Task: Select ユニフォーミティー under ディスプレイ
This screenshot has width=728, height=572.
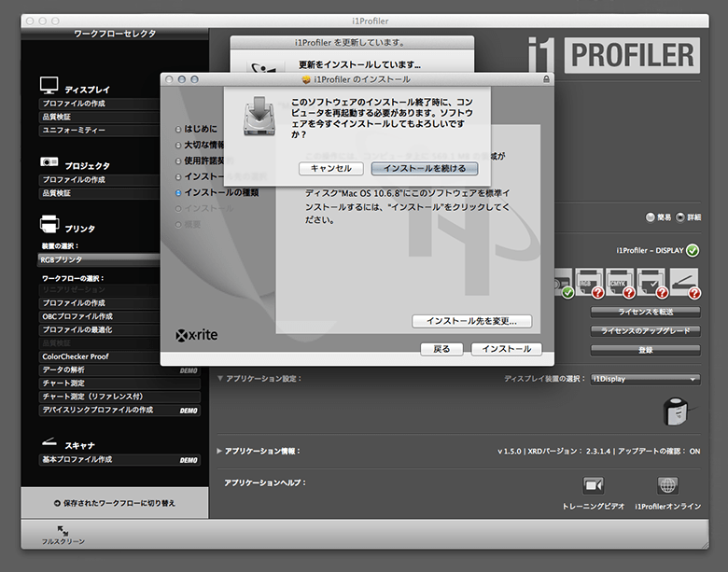Action: coord(99,131)
